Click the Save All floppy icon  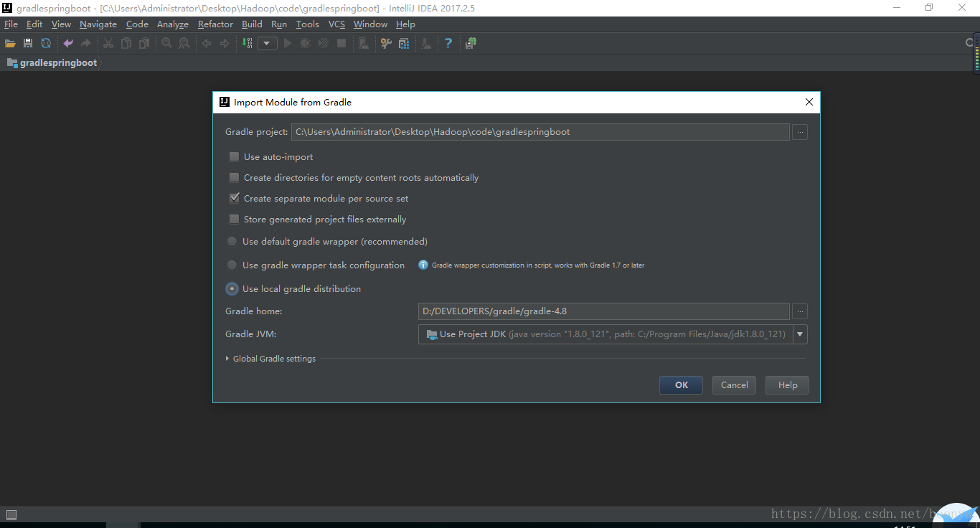(28, 44)
